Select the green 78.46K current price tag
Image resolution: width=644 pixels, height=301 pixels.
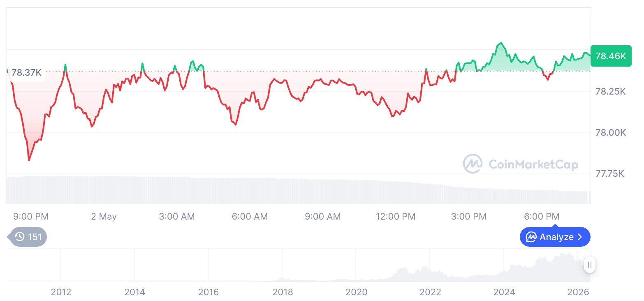tap(611, 56)
